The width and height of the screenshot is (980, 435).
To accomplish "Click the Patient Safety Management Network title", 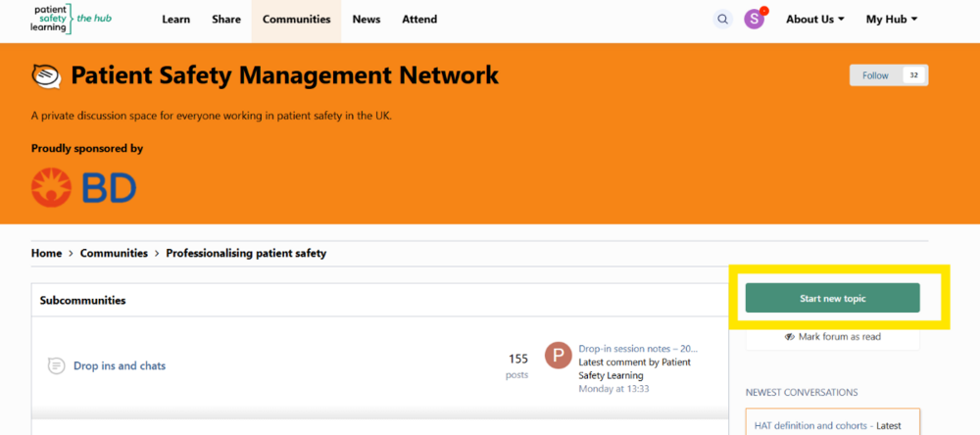I will [x=285, y=75].
